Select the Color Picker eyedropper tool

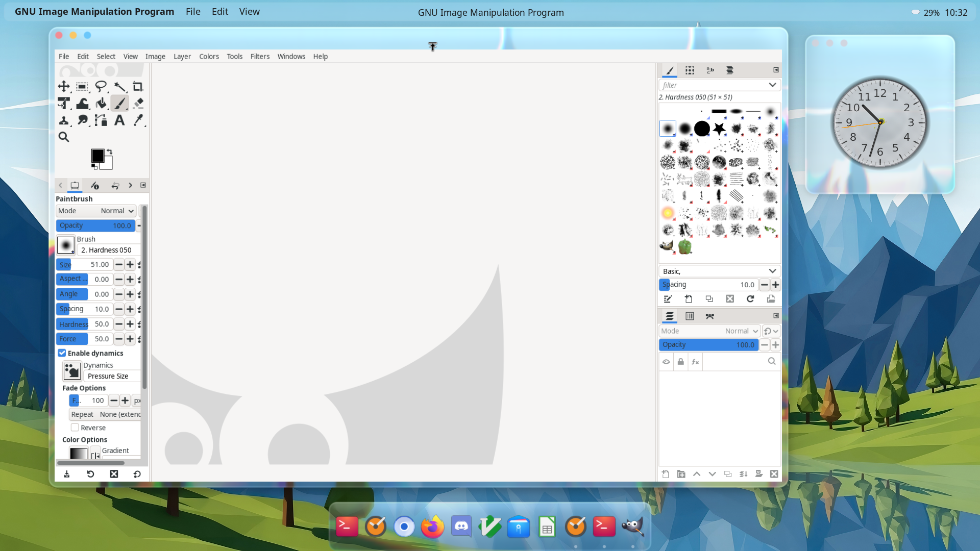(x=138, y=120)
